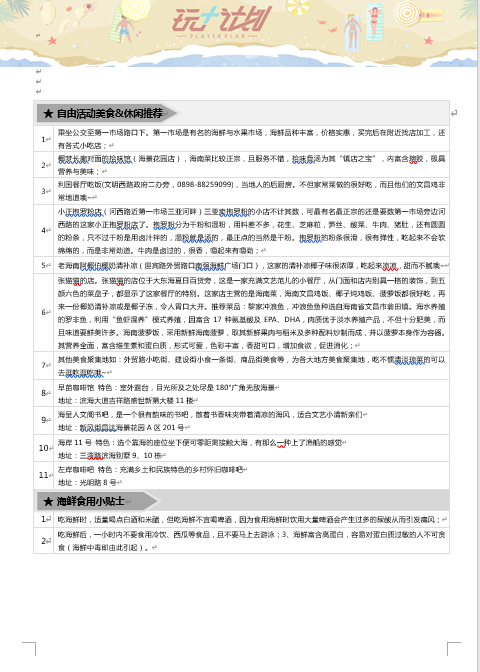
Task: Click the tip row starting 吃海鲜后
Action: coord(252,541)
